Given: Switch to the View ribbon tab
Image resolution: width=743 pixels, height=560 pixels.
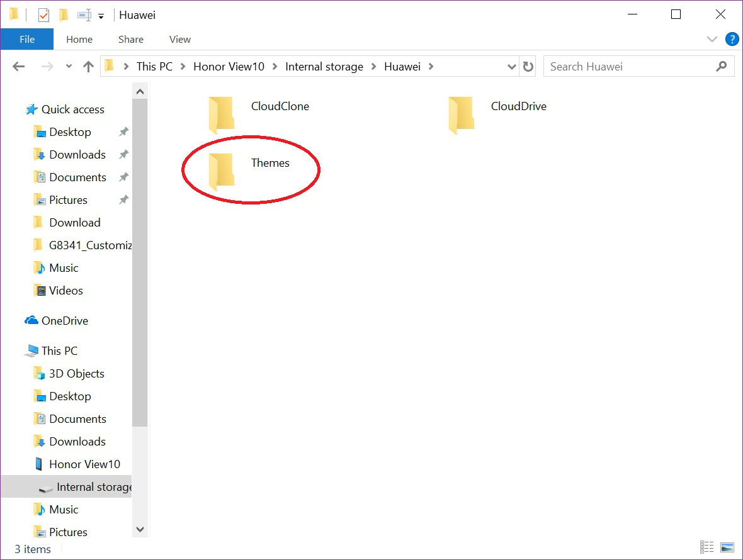Looking at the screenshot, I should click(180, 39).
